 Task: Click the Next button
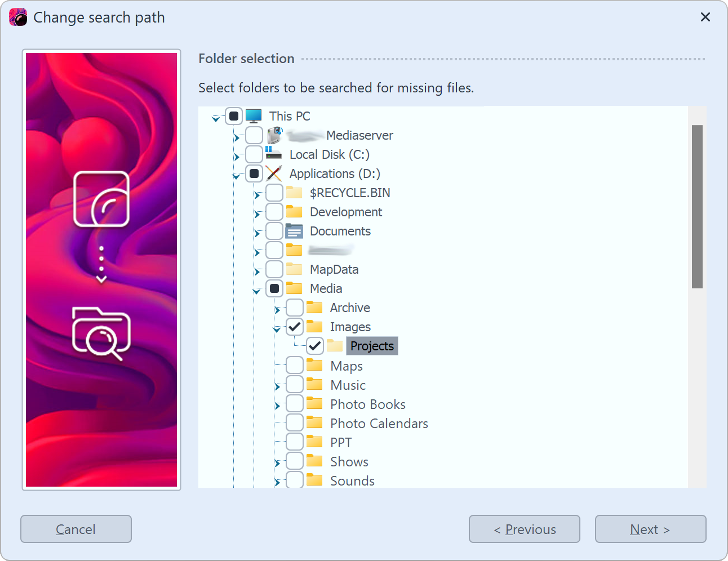pos(650,529)
